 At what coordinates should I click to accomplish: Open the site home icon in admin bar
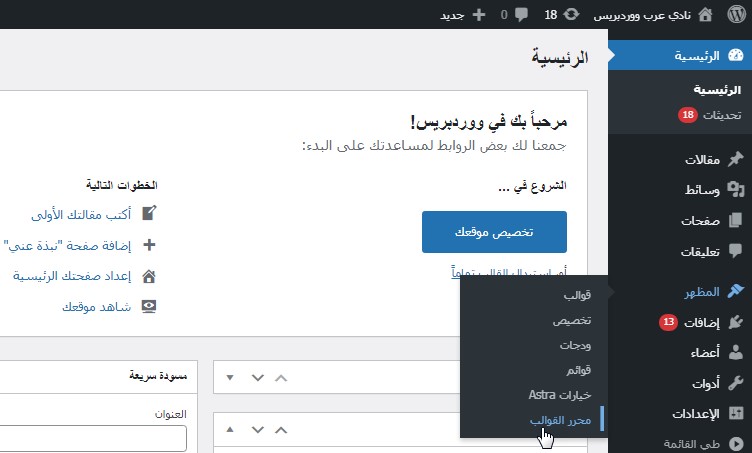coord(706,15)
